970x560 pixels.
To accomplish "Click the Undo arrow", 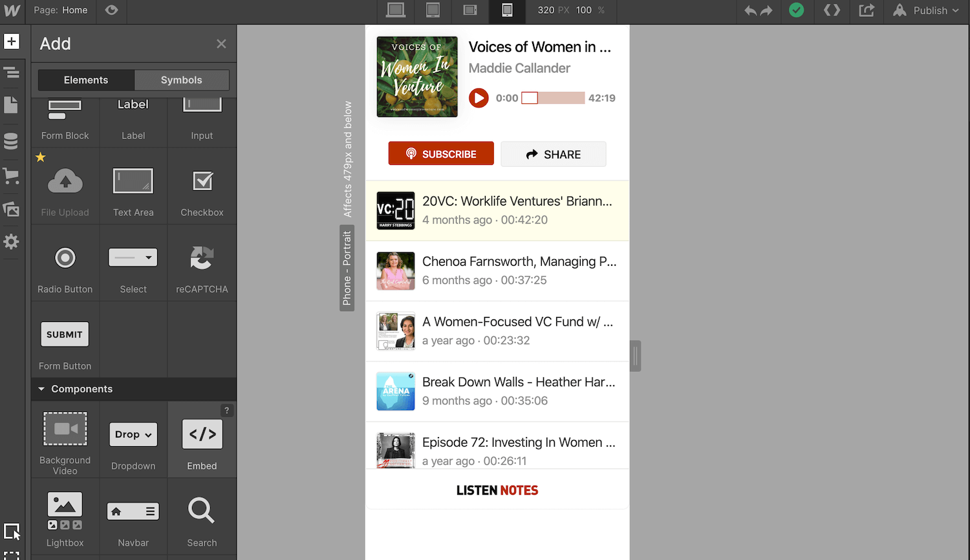I will click(750, 10).
